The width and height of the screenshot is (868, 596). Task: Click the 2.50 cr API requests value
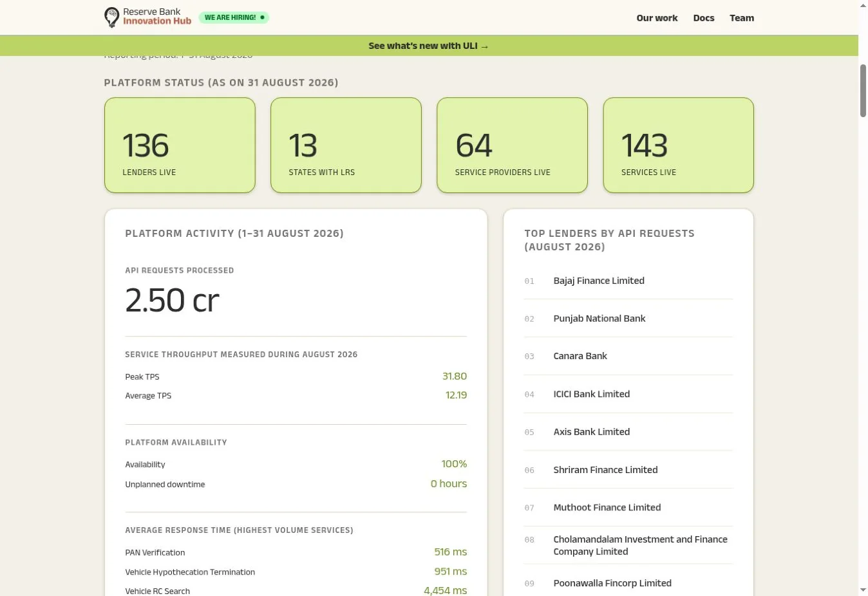172,300
